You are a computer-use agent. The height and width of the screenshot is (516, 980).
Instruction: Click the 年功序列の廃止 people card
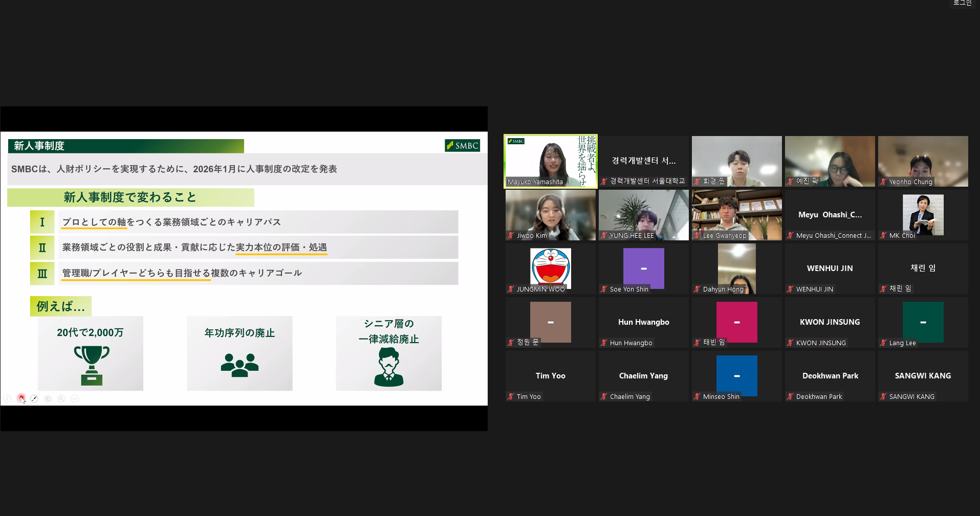(x=239, y=353)
